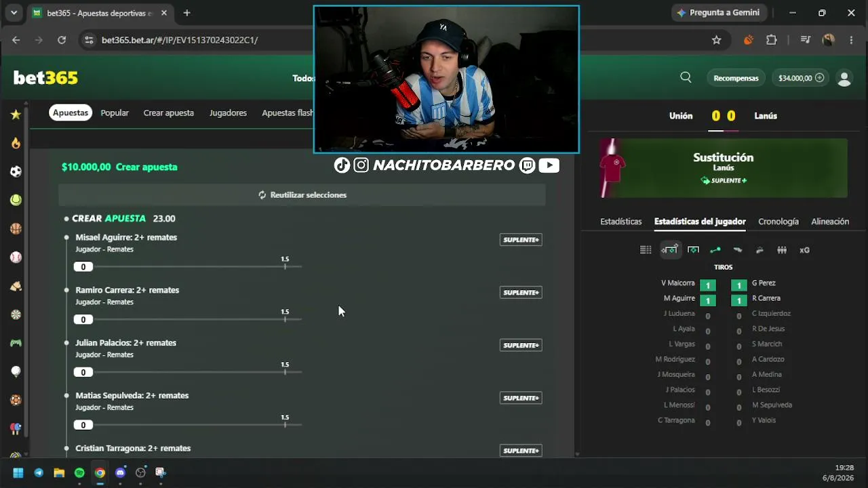Open Telegram from the taskbar
Viewport: 868px width, 488px height.
tap(39, 472)
